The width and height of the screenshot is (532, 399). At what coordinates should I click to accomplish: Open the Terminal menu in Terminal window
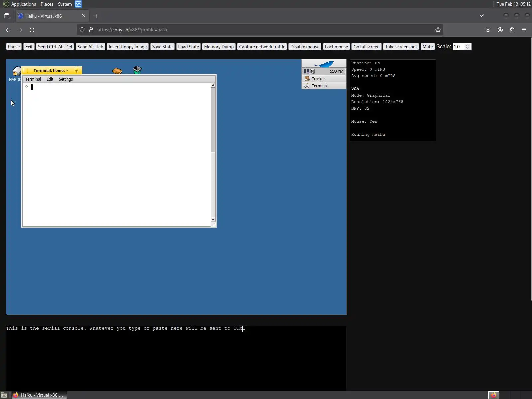33,79
